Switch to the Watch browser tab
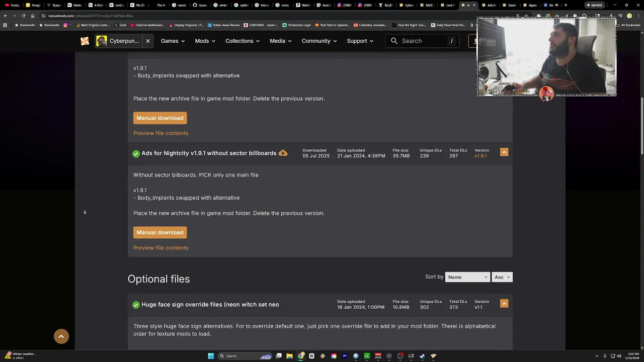Viewport: 644px width, 362px height. pos(304,5)
